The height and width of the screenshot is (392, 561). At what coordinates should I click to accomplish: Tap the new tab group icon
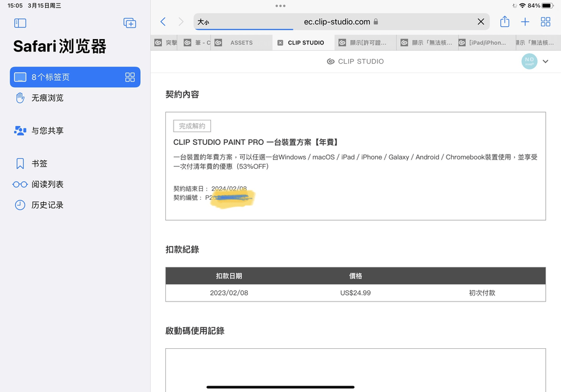click(130, 23)
